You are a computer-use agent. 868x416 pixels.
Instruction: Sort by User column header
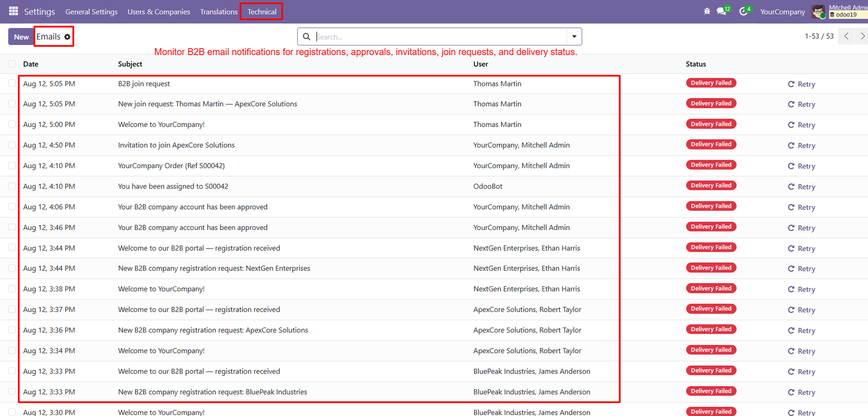pyautogui.click(x=481, y=64)
